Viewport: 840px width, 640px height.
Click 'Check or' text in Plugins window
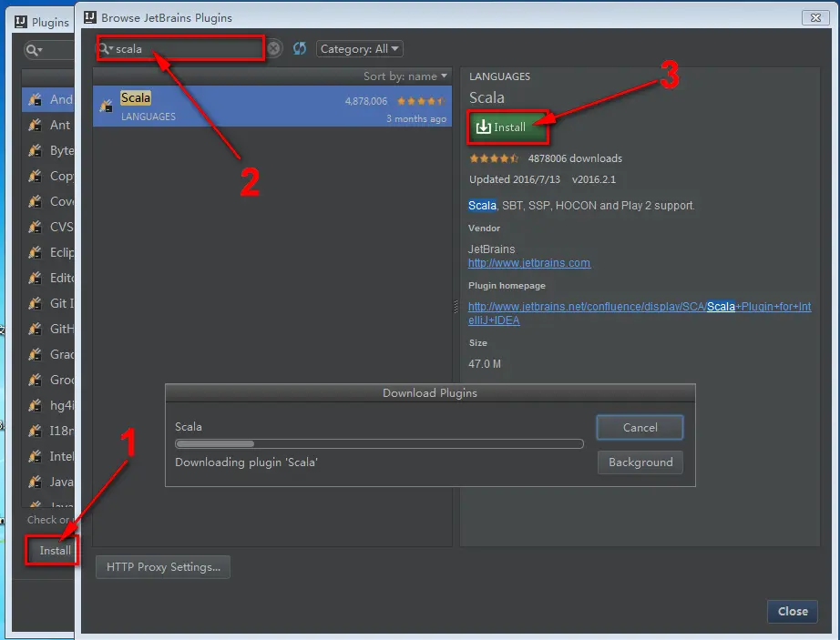(x=48, y=520)
